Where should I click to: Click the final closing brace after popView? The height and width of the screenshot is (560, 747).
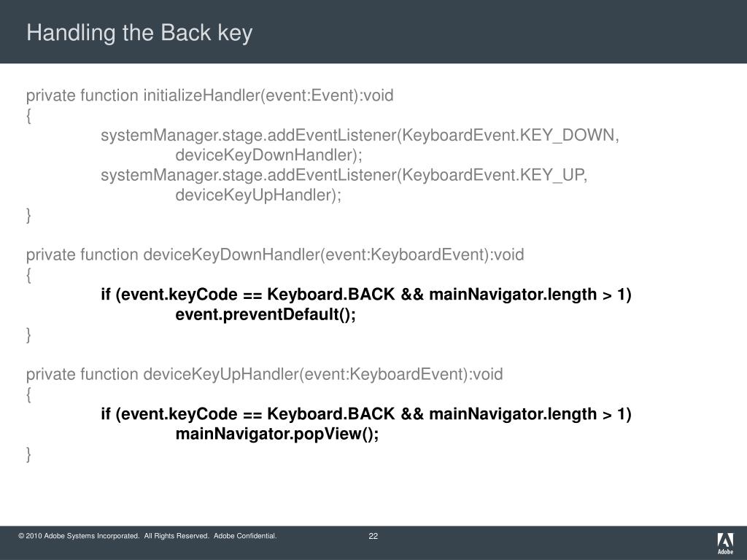point(28,454)
